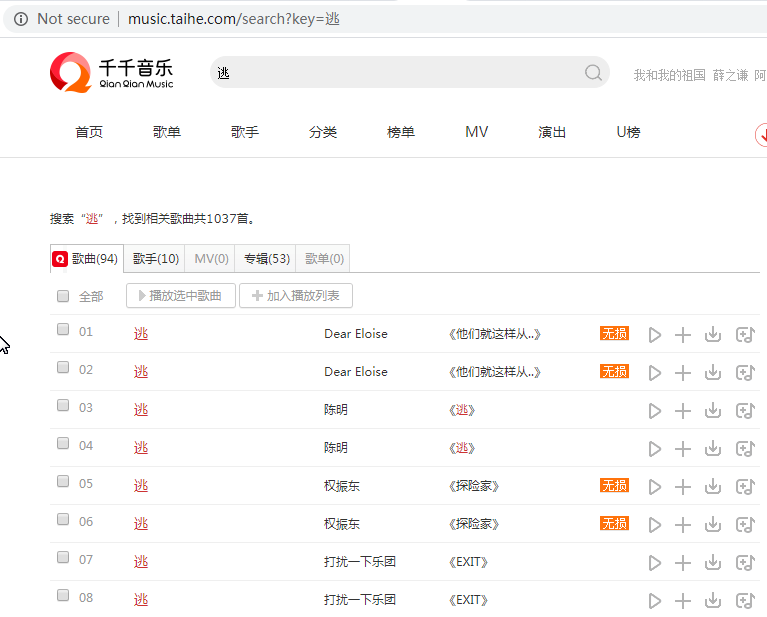Tick the checkbox for song 01
This screenshot has width=767, height=617.
pos(63,330)
